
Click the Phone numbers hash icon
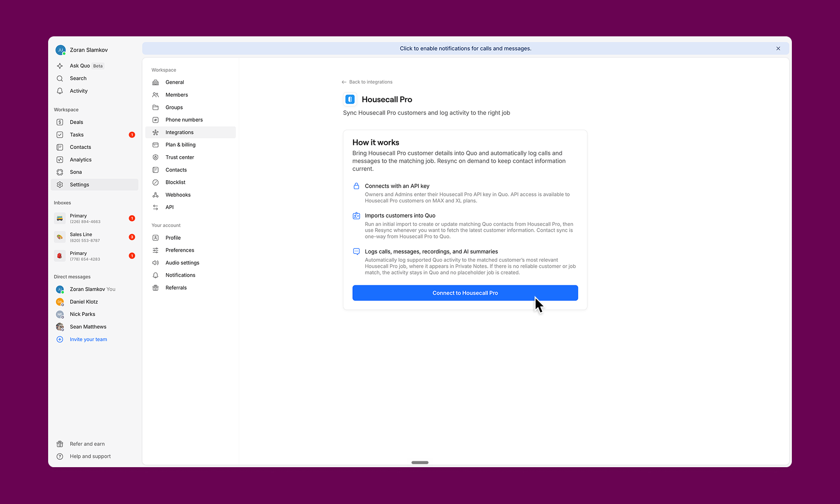(156, 120)
